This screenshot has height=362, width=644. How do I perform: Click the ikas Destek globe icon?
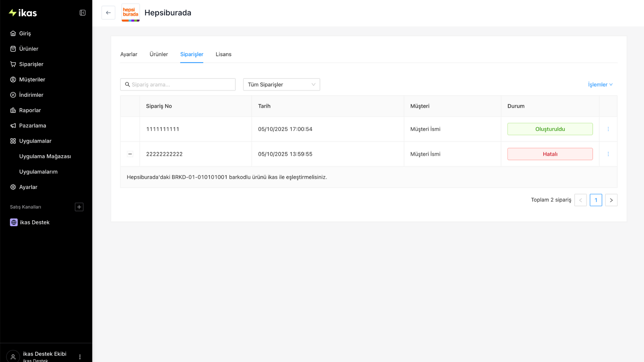(14, 223)
